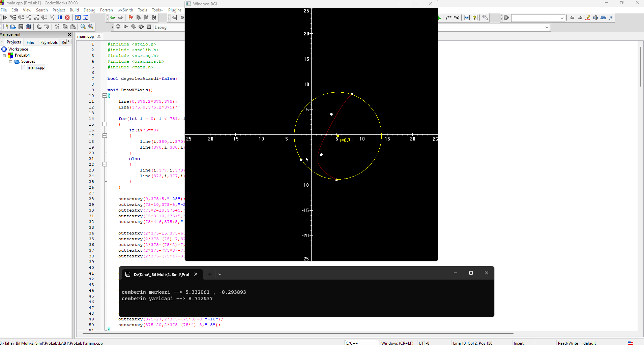Click the Undo arrow icon
Viewport: 644px width, 345px height.
tap(39, 27)
